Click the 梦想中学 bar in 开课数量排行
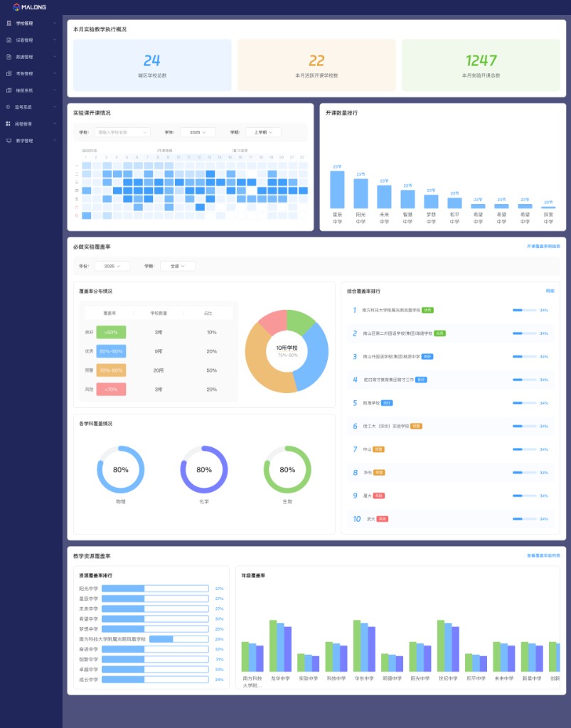Image resolution: width=571 pixels, height=728 pixels. click(431, 201)
